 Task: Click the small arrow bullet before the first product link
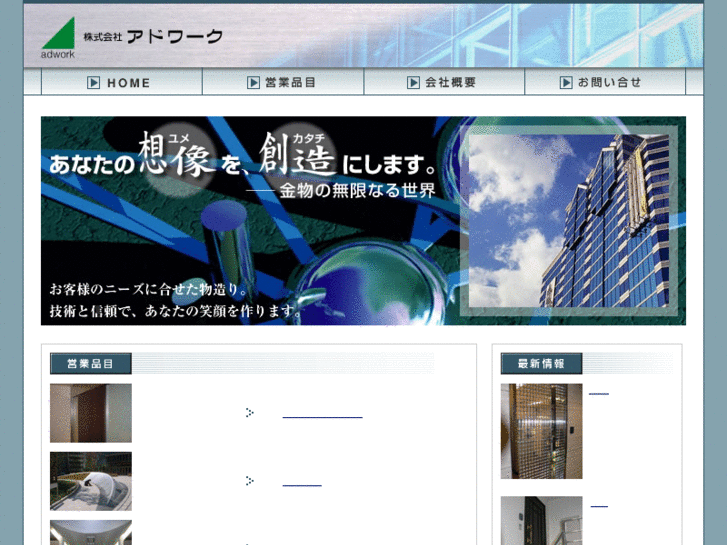tap(249, 412)
